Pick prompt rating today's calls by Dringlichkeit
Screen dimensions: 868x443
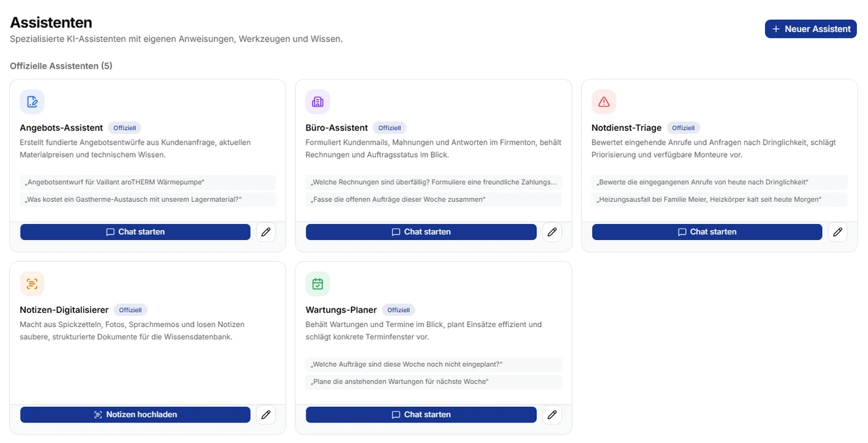point(719,182)
